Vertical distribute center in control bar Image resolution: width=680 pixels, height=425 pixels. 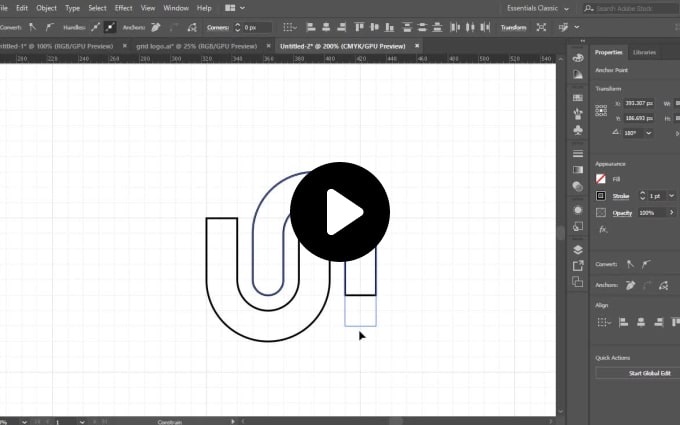422,27
